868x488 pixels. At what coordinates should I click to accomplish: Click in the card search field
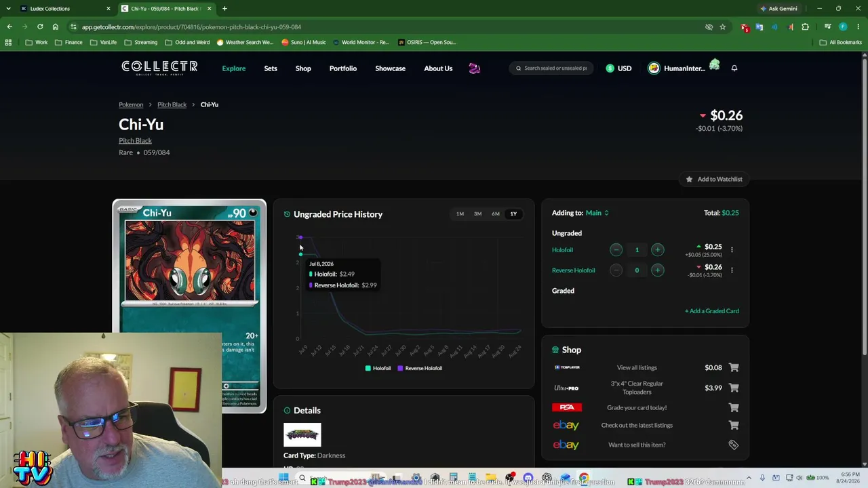552,68
